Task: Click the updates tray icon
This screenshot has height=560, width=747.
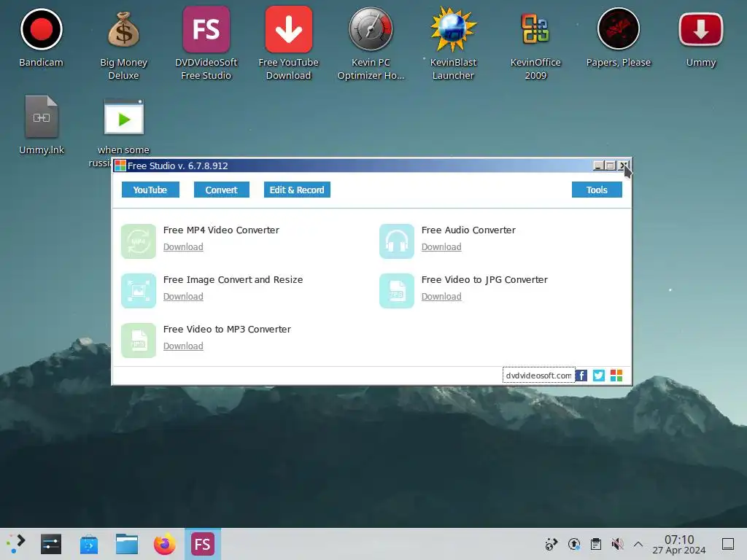Action: pos(574,544)
